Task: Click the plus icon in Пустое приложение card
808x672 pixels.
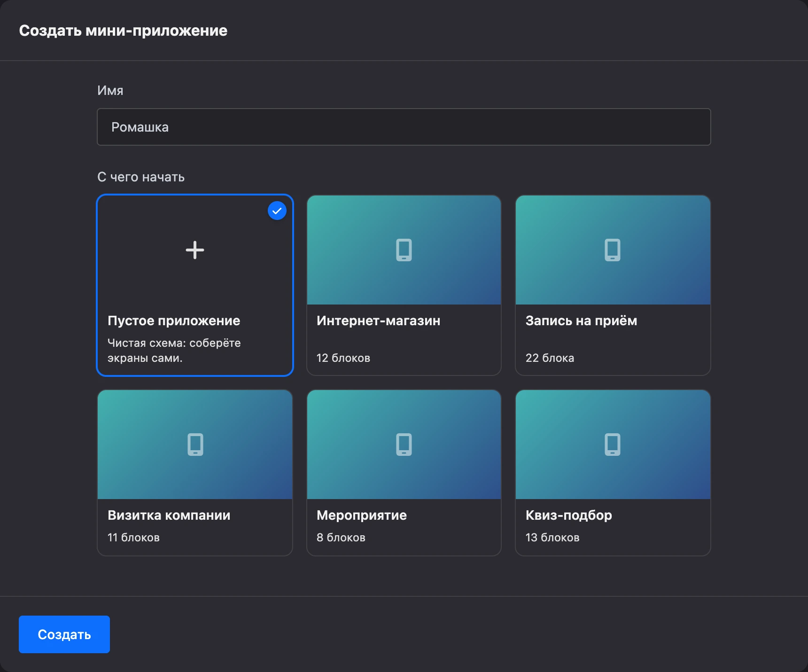Action: (195, 250)
